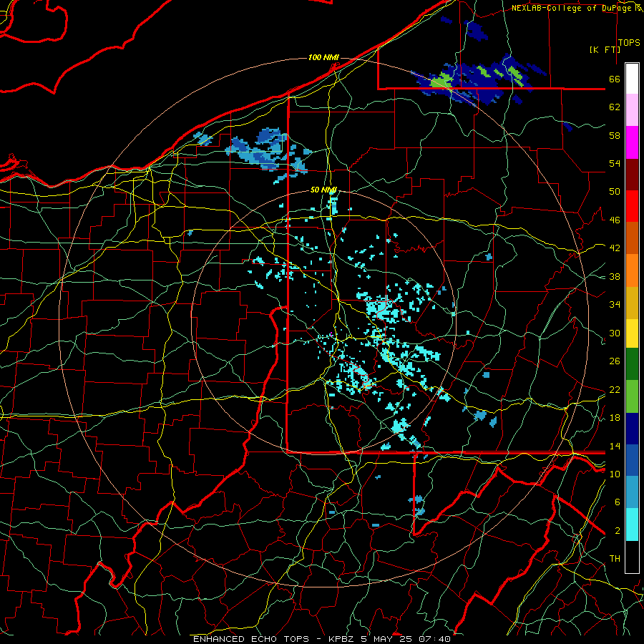This screenshot has width=644, height=644.
Task: Select the magenta legend color band
Action: pyautogui.click(x=632, y=142)
